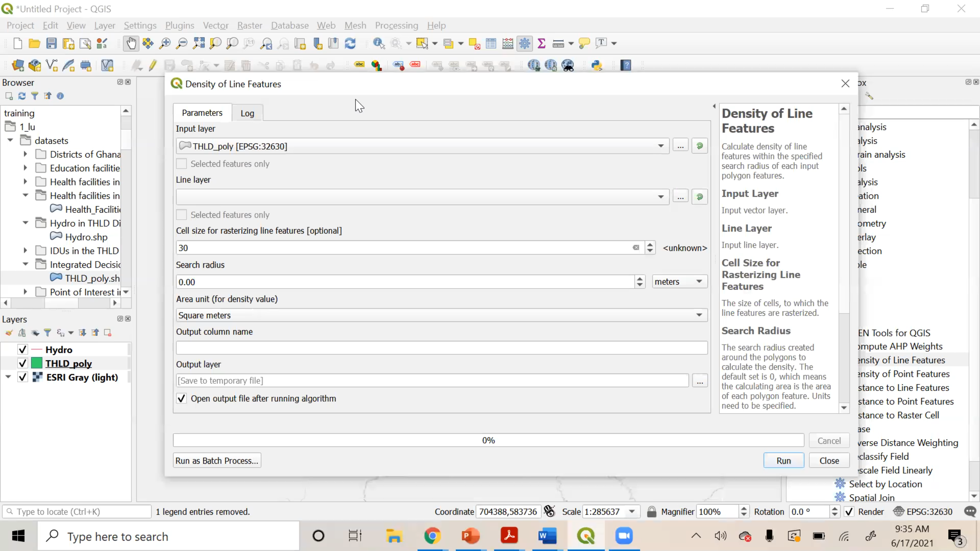980x551 pixels.
Task: Open the Processing menu
Action: pyautogui.click(x=396, y=25)
